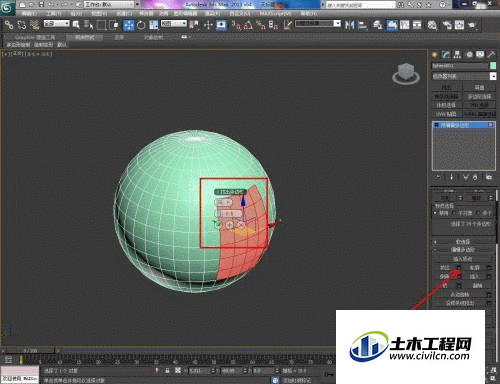Image resolution: width=500 pixels, height=384 pixels.
Task: Switch to the Hierarchy command panel tab
Action: pos(457,54)
